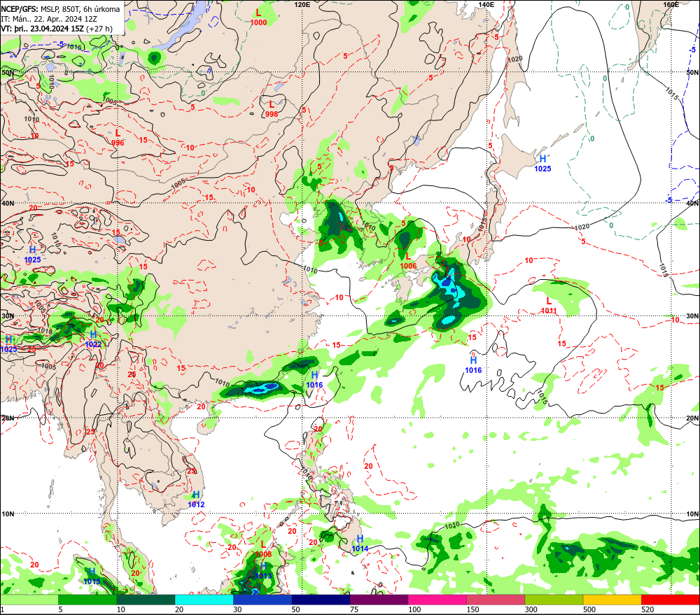
Task: Select the blue 30–50 legend swatch
Action: tap(262, 600)
